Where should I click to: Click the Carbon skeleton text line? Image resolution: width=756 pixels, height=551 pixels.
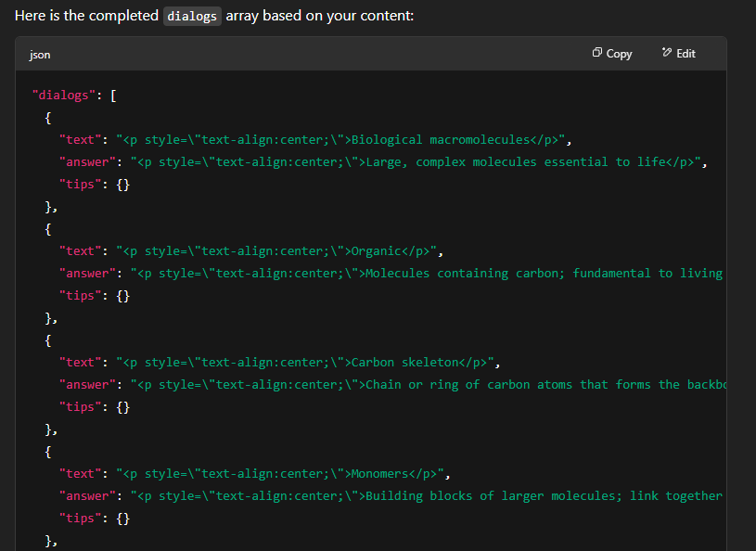(279, 363)
